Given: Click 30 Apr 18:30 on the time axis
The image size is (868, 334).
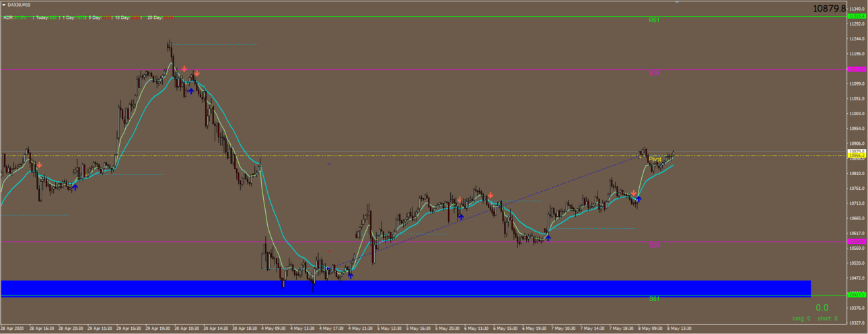Looking at the screenshot, I should coord(246,329).
